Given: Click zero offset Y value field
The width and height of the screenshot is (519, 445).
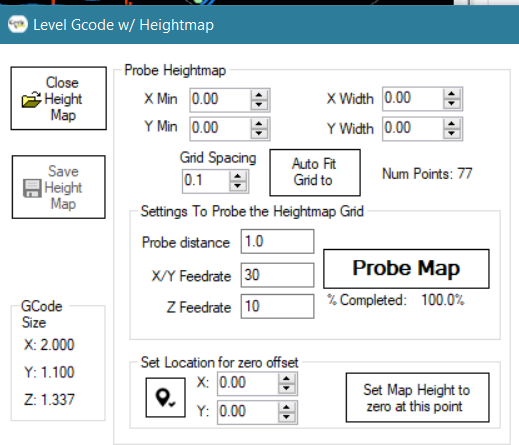Looking at the screenshot, I should point(248,412).
